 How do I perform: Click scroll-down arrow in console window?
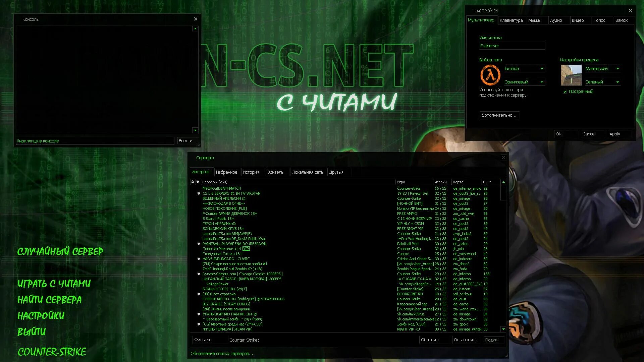195,130
